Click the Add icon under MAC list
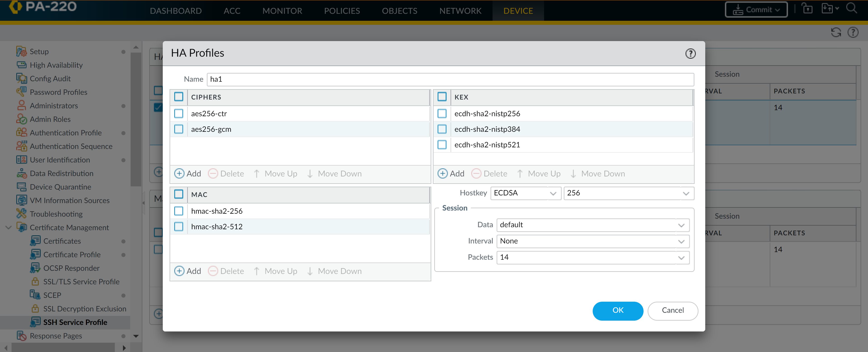 (x=179, y=271)
